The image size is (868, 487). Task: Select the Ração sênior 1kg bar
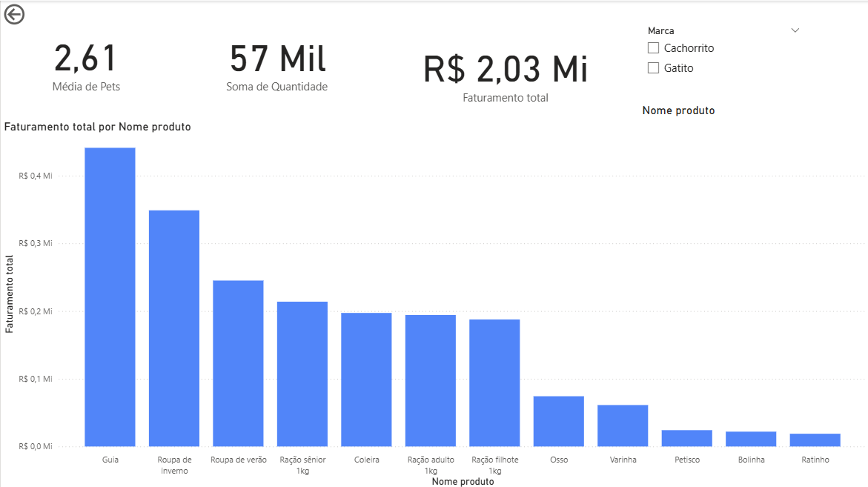pyautogui.click(x=302, y=374)
